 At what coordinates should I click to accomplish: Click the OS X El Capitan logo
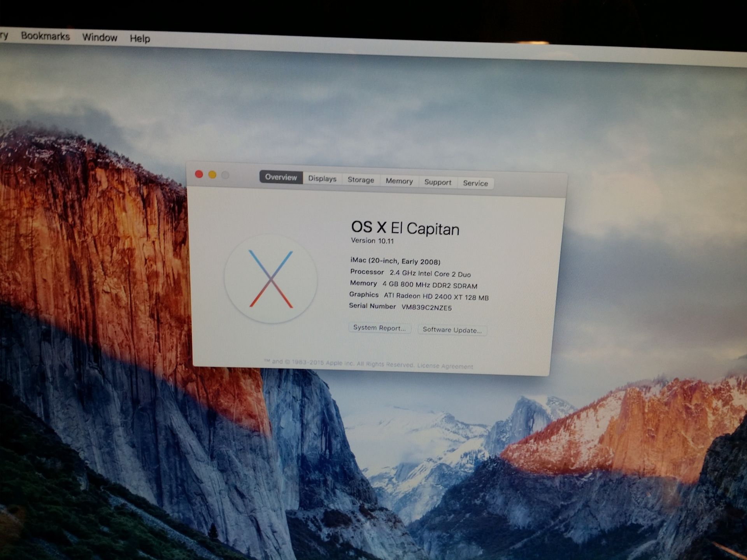tap(271, 279)
